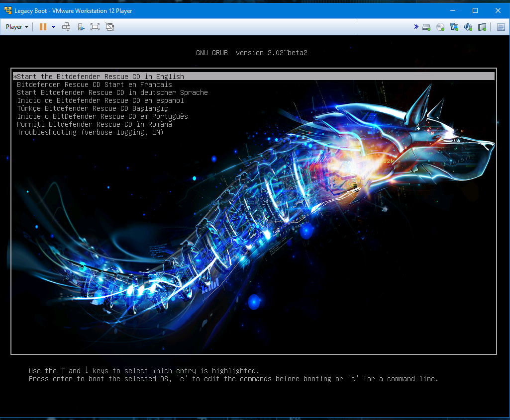Select Start Bitdefender Rescue CD in deutscher Sprache

(112, 92)
